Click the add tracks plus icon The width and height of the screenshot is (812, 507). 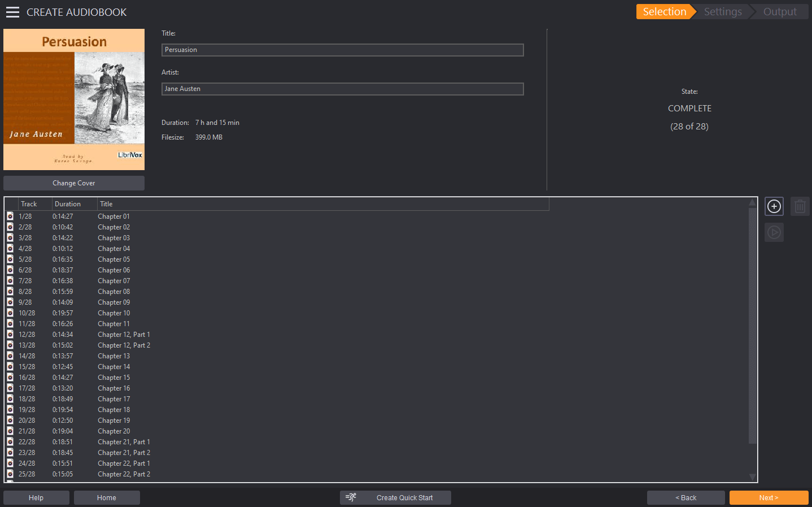[774, 206]
